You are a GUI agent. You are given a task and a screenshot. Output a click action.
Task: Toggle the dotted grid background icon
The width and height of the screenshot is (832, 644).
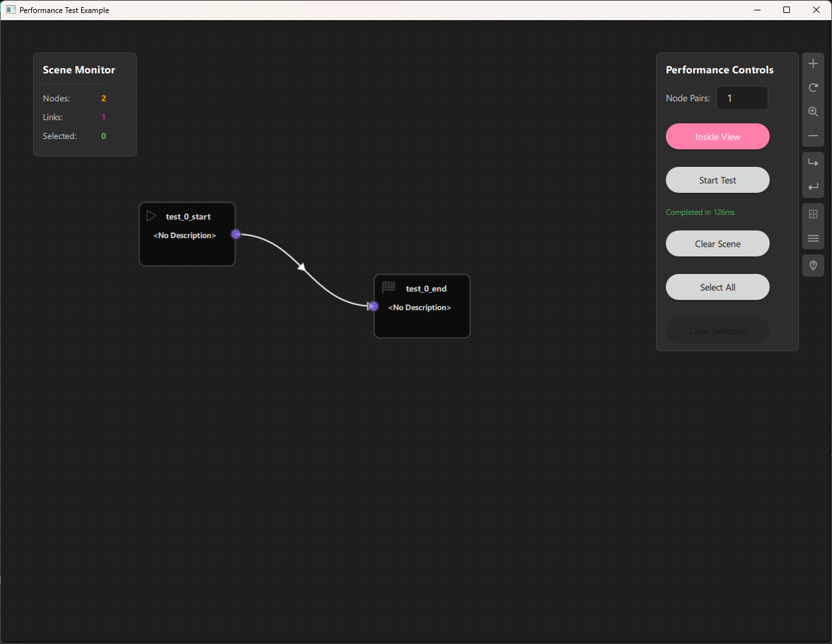point(813,213)
